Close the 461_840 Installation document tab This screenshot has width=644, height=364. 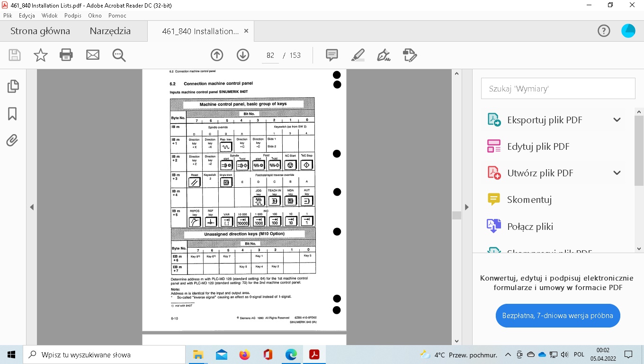(246, 31)
